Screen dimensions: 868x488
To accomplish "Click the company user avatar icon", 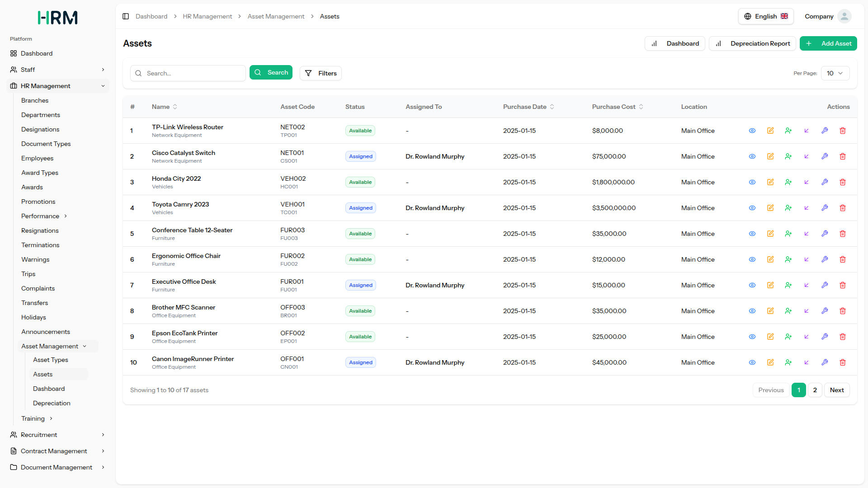I will pyautogui.click(x=844, y=16).
